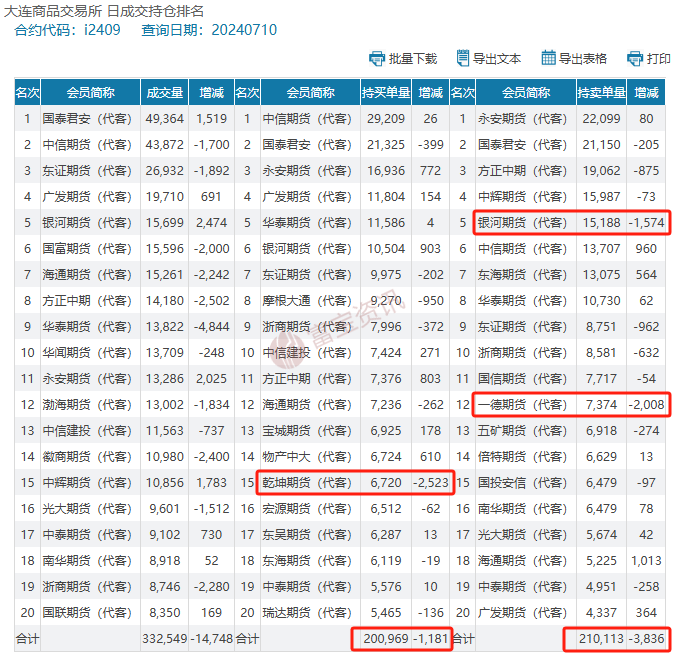Open the 导出表格 link
This screenshot has height=657, width=673.
582,59
